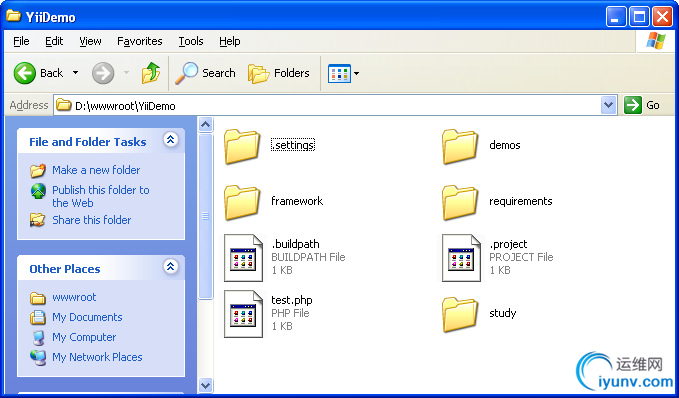This screenshot has height=398, width=679.
Task: Open the My Documents link
Action: [87, 317]
